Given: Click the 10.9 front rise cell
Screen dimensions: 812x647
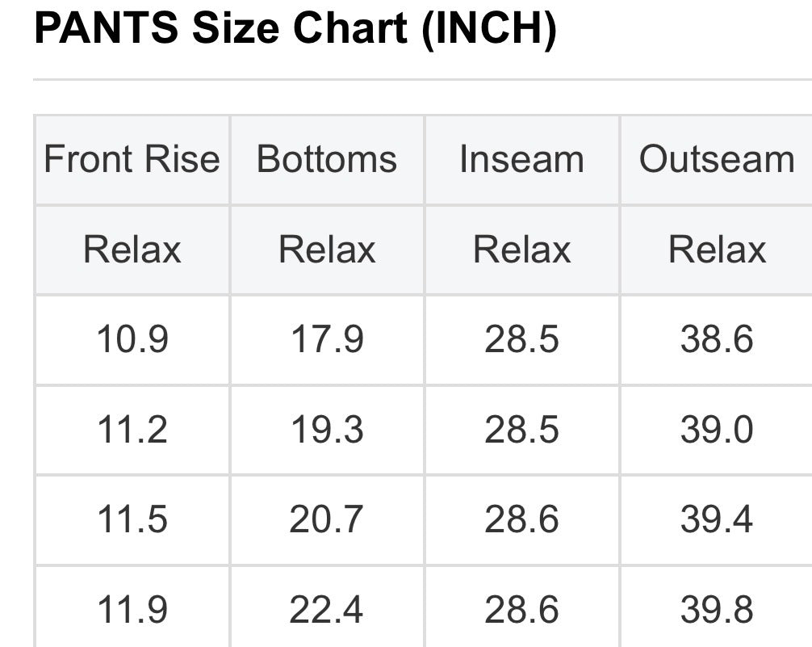Looking at the screenshot, I should (132, 339).
